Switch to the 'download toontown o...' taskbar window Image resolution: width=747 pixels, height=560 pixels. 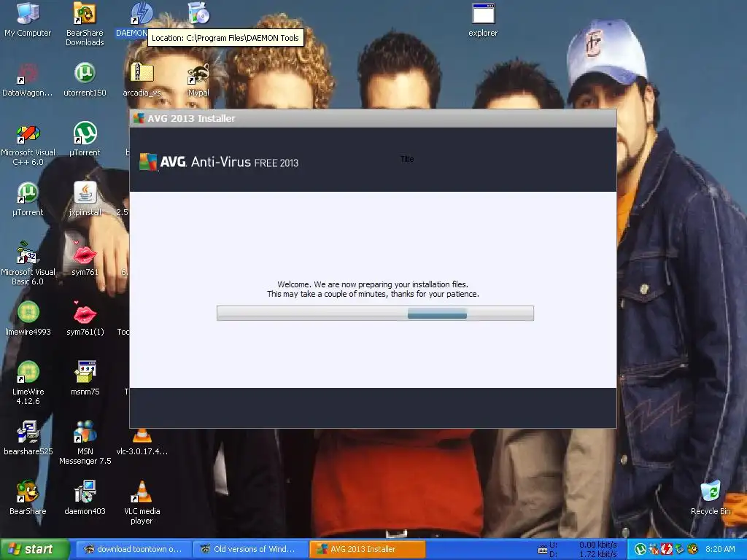[133, 549]
